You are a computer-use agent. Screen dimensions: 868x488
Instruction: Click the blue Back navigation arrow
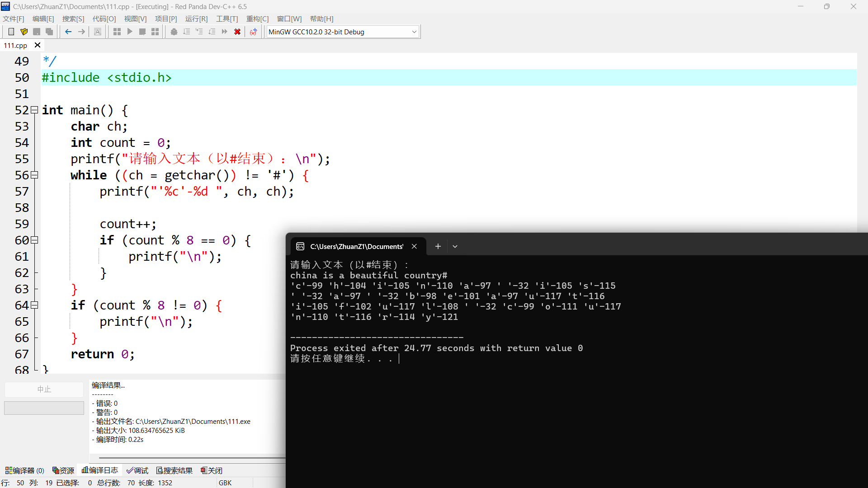tap(68, 32)
